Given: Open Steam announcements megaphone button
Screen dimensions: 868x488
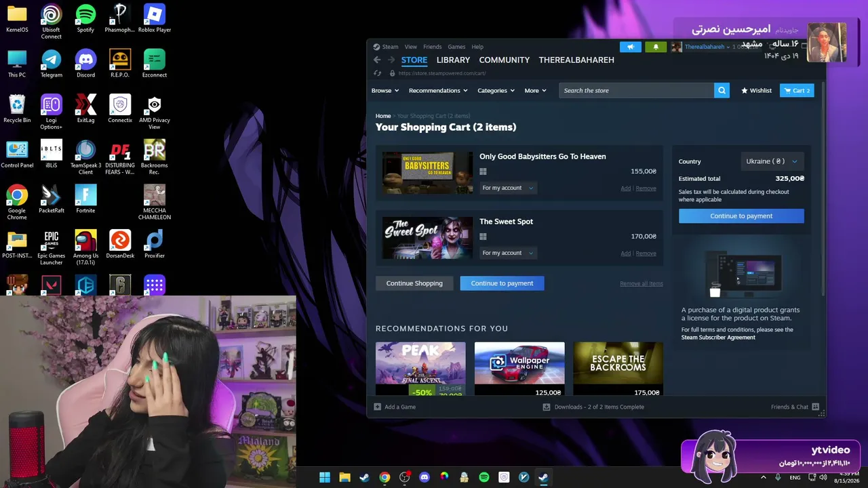Looking at the screenshot, I should [x=631, y=47].
